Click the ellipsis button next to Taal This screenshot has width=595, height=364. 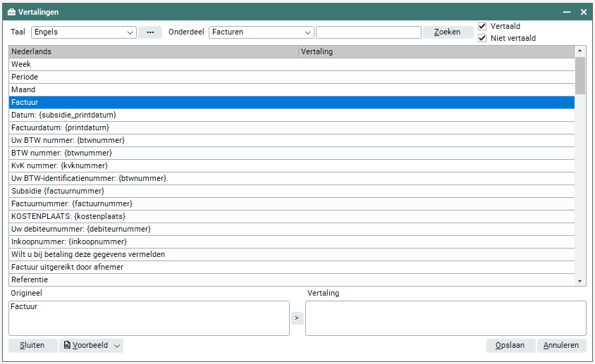[149, 32]
